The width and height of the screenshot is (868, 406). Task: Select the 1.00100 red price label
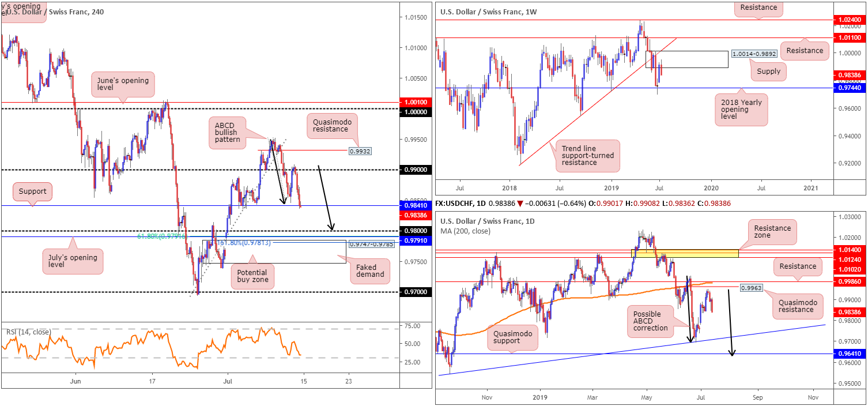tap(416, 103)
